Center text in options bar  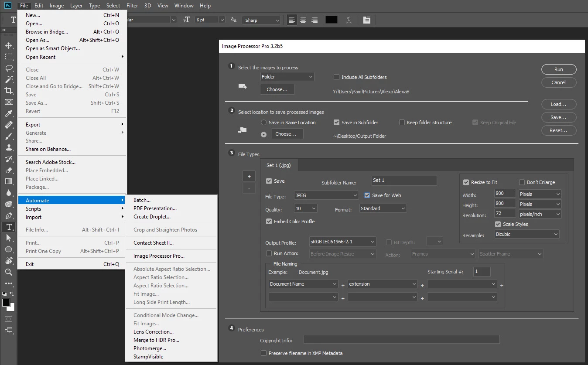pyautogui.click(x=303, y=20)
